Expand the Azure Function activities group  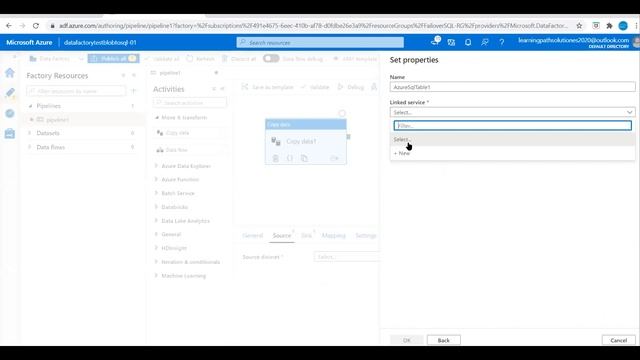156,180
